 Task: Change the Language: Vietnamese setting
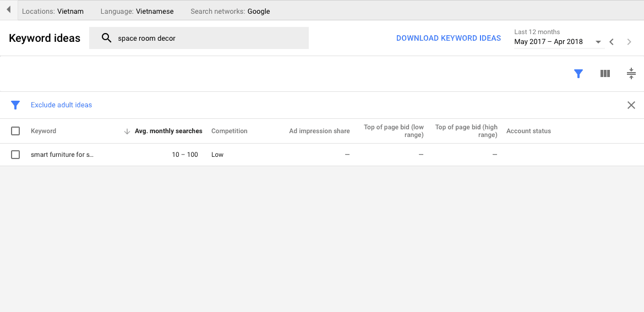[137, 11]
